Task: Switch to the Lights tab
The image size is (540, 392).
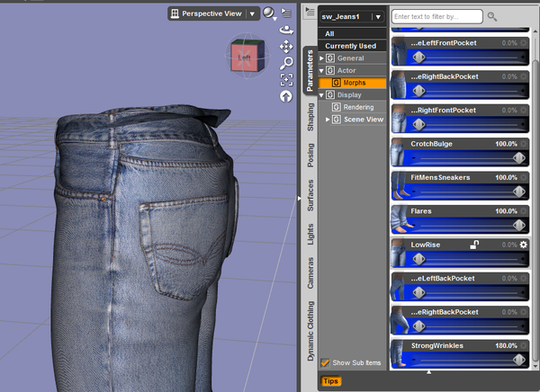Action: click(x=310, y=234)
